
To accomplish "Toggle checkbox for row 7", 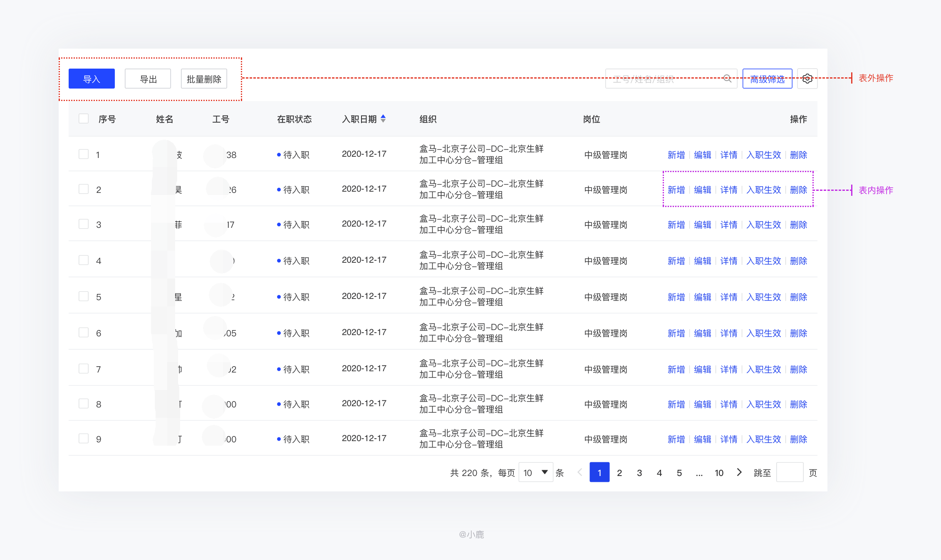I will point(83,368).
